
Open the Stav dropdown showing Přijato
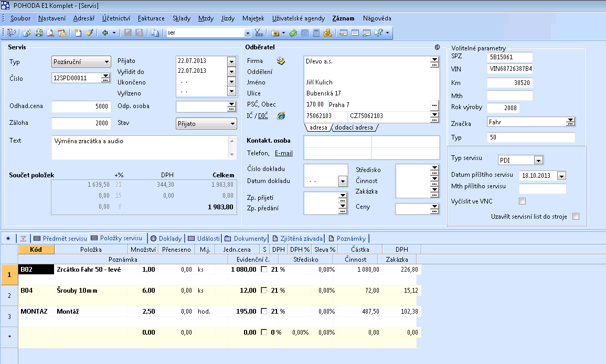coord(206,124)
